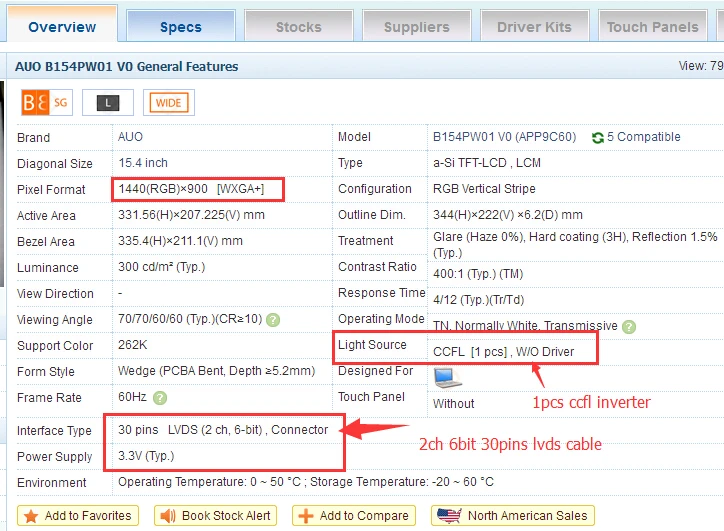Click the green compatible refresh icon
This screenshot has height=531, width=724.
[x=598, y=138]
